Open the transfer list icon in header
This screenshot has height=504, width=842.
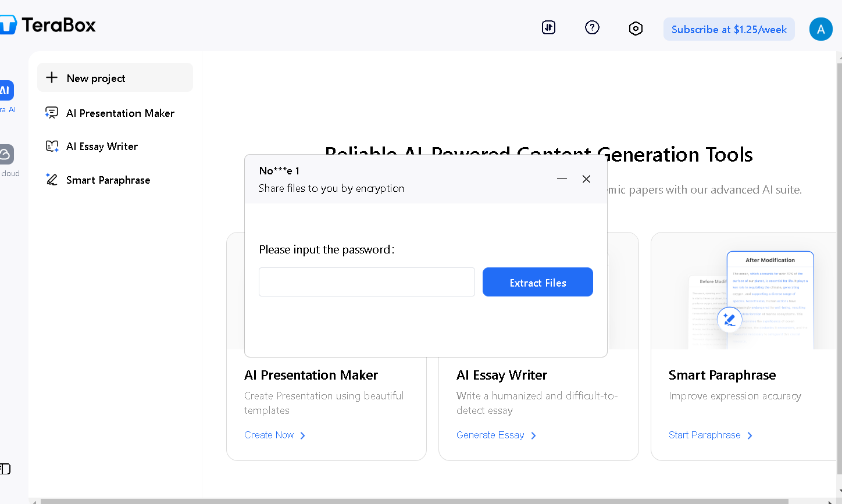click(x=548, y=27)
